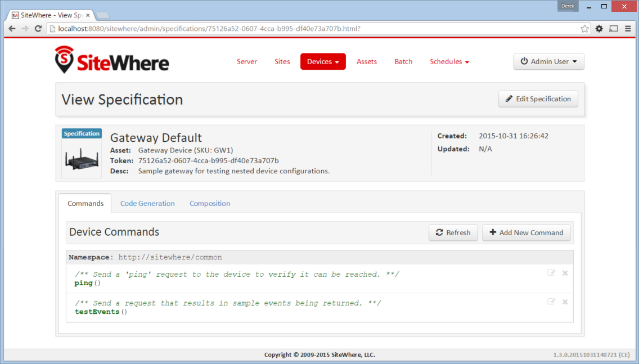This screenshot has height=364, width=639.
Task: Click the namespace URL http://sitewhere/common
Action: [170, 258]
